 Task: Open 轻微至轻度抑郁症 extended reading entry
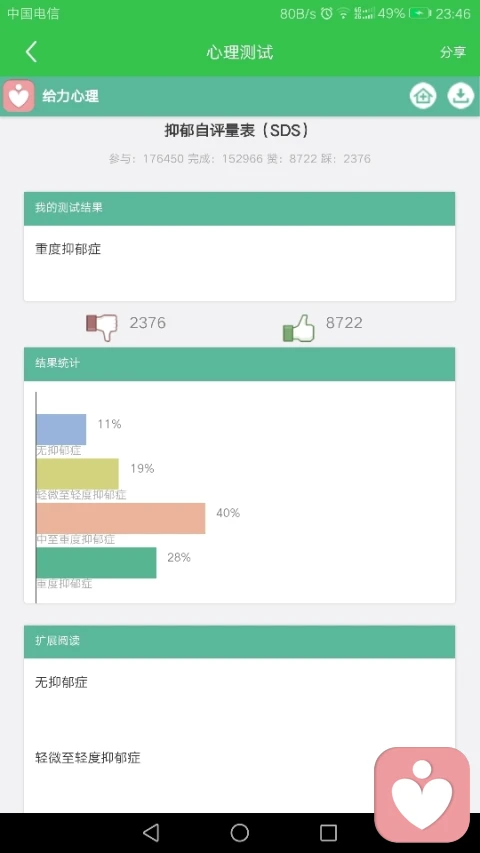tap(88, 757)
